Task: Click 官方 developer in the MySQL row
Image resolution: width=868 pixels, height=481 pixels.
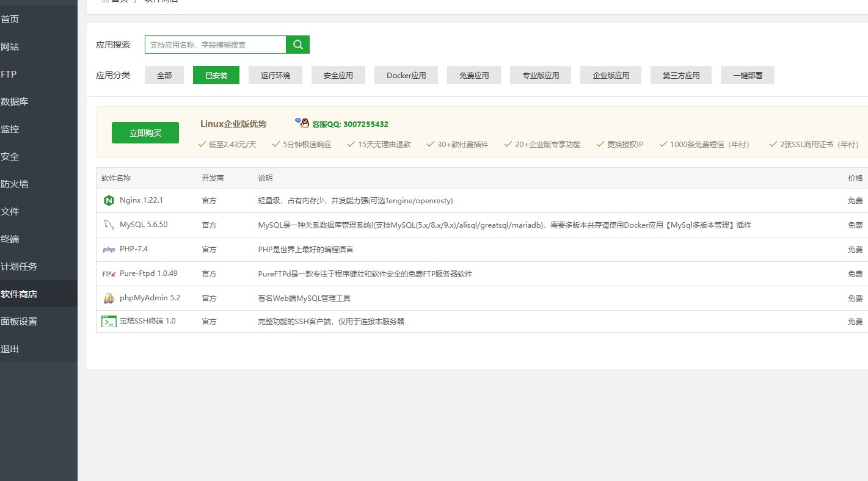Action: pos(209,225)
